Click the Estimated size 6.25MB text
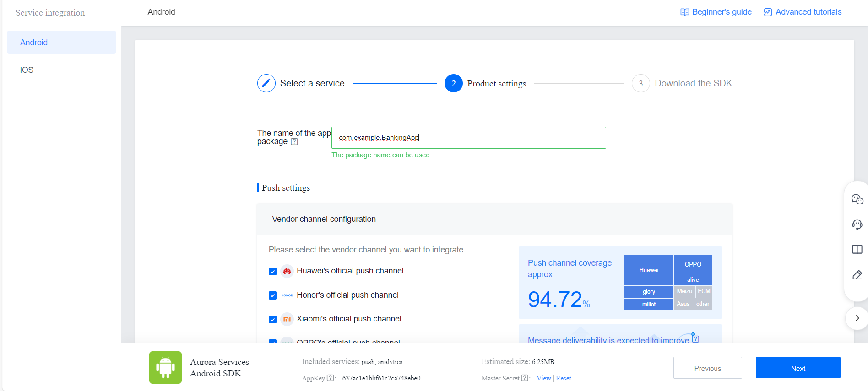The width and height of the screenshot is (868, 391). point(518,362)
